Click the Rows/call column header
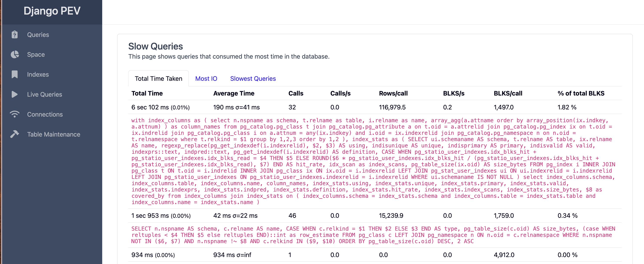Image resolution: width=644 pixels, height=264 pixels. point(393,93)
